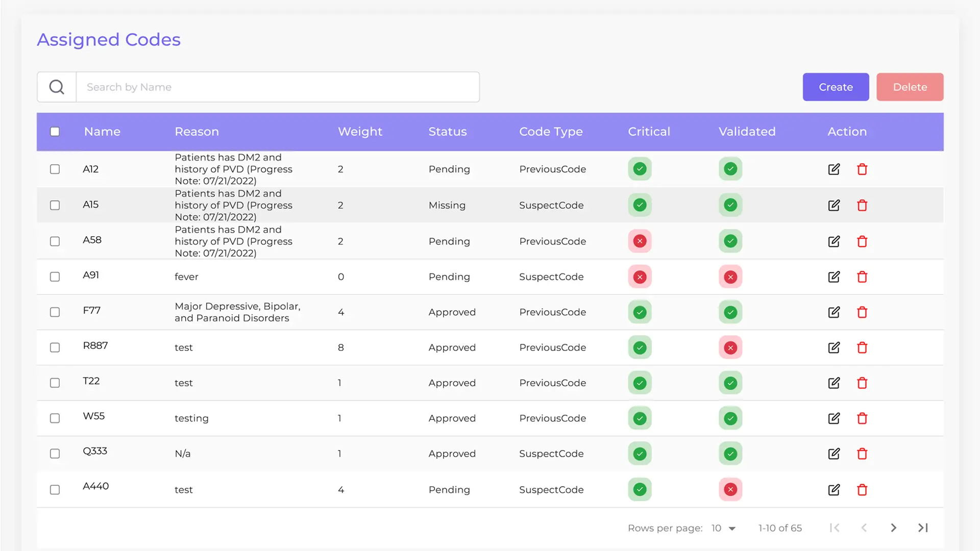
Task: Edit the F77 code entry
Action: 834,312
